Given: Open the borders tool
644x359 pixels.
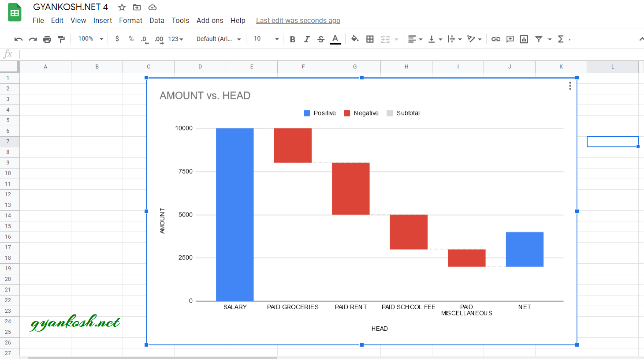Looking at the screenshot, I should [x=370, y=39].
